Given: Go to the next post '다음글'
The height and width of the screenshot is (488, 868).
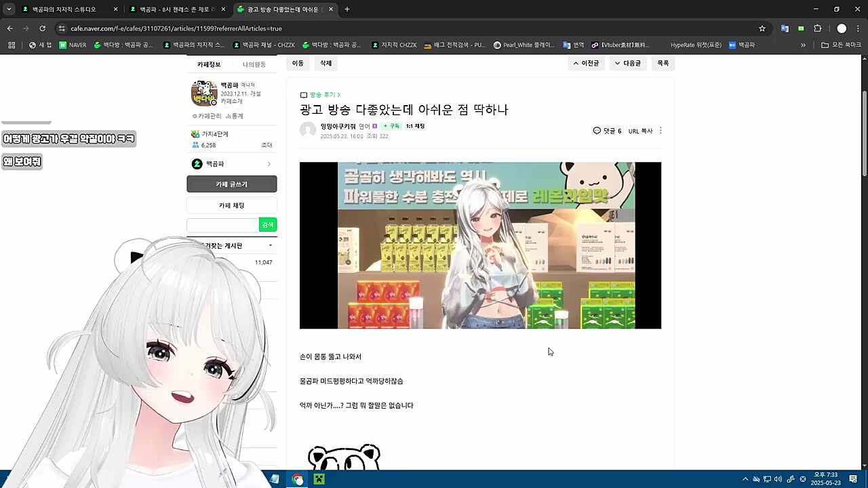Looking at the screenshot, I should click(627, 63).
